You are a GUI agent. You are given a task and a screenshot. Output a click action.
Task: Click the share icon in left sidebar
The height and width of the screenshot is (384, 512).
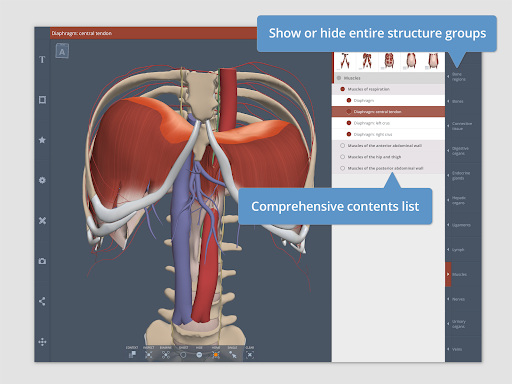tap(42, 301)
